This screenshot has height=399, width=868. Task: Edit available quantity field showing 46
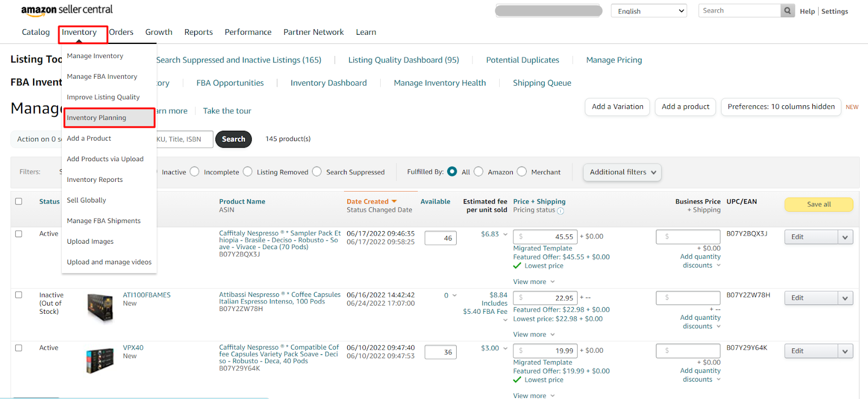pos(441,238)
